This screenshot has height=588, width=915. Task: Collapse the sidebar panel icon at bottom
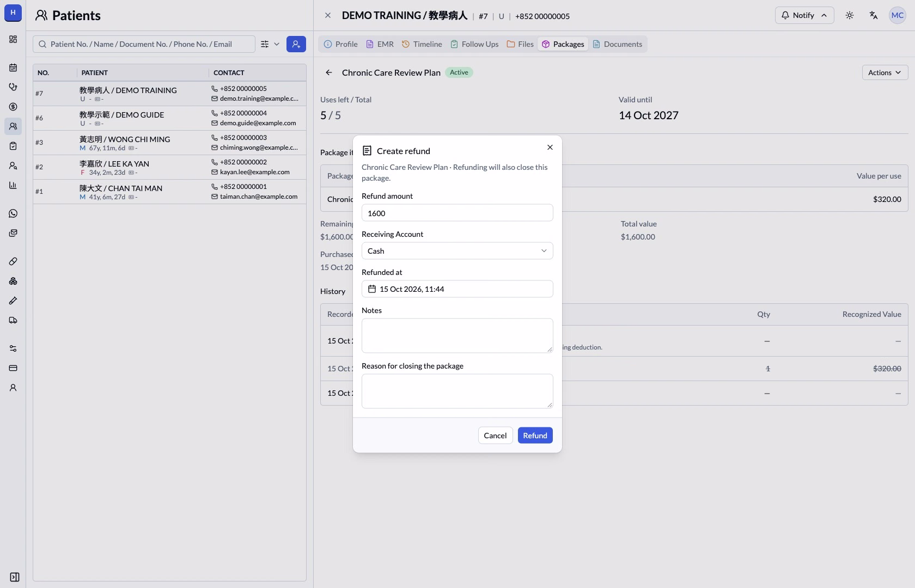pyautogui.click(x=15, y=577)
